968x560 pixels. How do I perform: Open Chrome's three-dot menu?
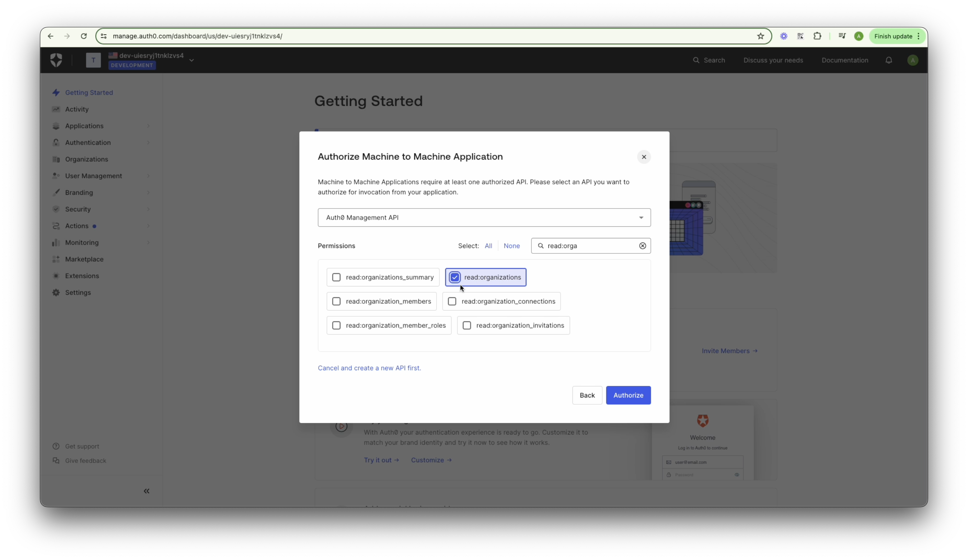pyautogui.click(x=918, y=36)
